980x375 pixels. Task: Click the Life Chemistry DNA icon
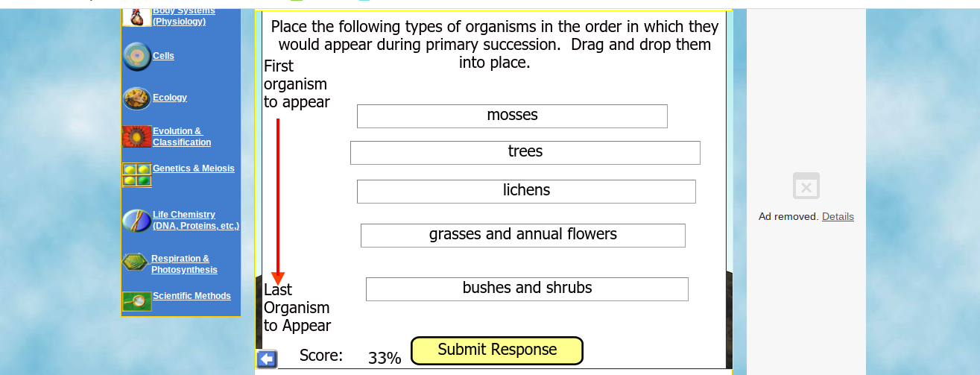[137, 221]
